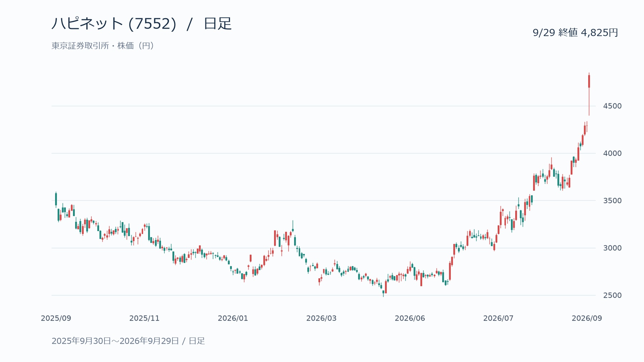
Task: Click the 2026/06 x-axis date label
Action: click(x=410, y=318)
